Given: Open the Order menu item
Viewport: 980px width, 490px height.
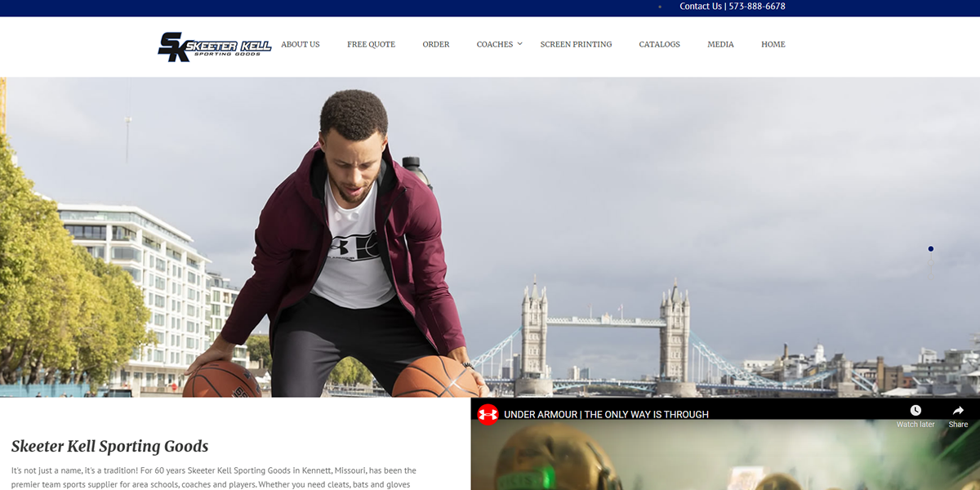Looking at the screenshot, I should 436,44.
